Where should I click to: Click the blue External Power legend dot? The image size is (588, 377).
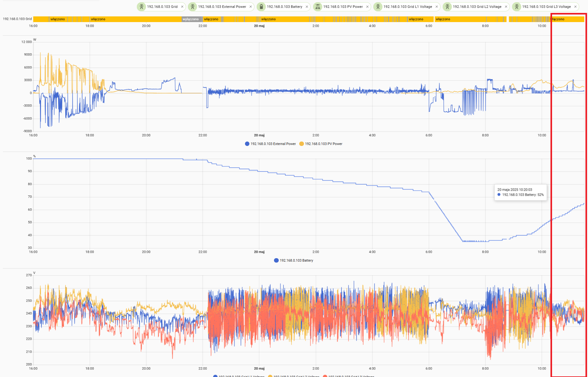(x=247, y=144)
